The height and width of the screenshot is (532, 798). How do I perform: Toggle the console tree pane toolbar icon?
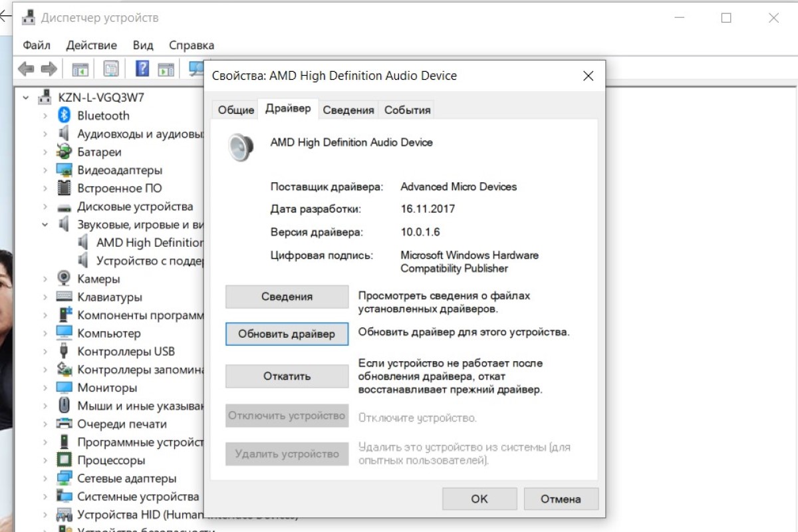tap(80, 68)
